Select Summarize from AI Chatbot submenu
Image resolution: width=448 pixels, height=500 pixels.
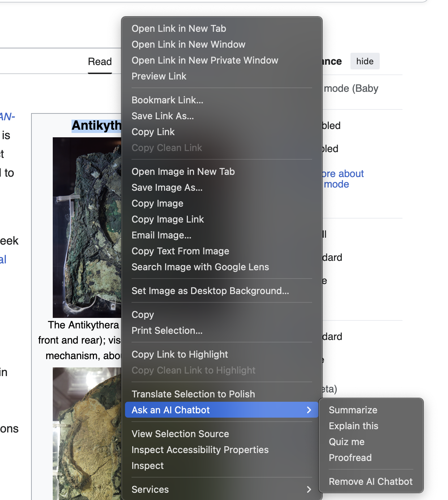click(353, 410)
